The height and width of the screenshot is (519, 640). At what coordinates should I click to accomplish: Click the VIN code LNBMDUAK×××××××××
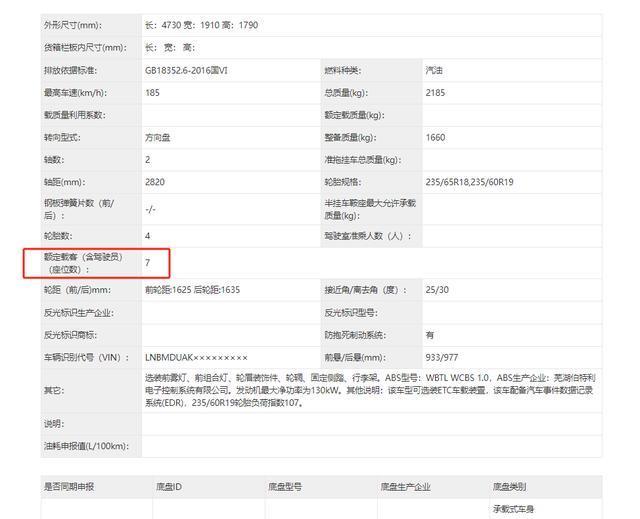point(196,357)
